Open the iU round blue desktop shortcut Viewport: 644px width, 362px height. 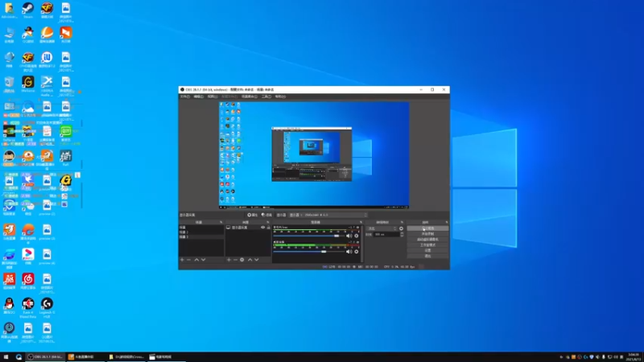tap(47, 59)
